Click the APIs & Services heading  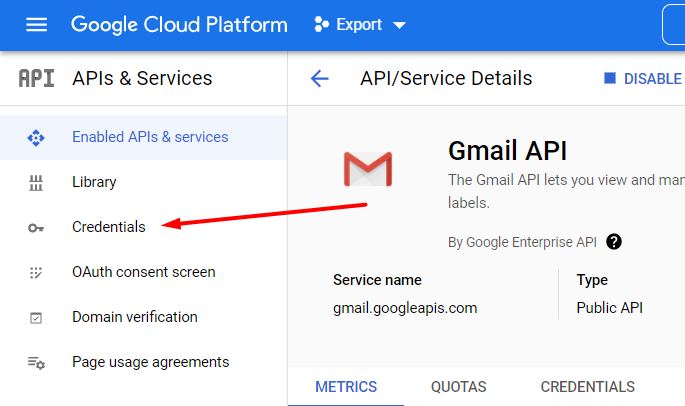pyautogui.click(x=142, y=79)
